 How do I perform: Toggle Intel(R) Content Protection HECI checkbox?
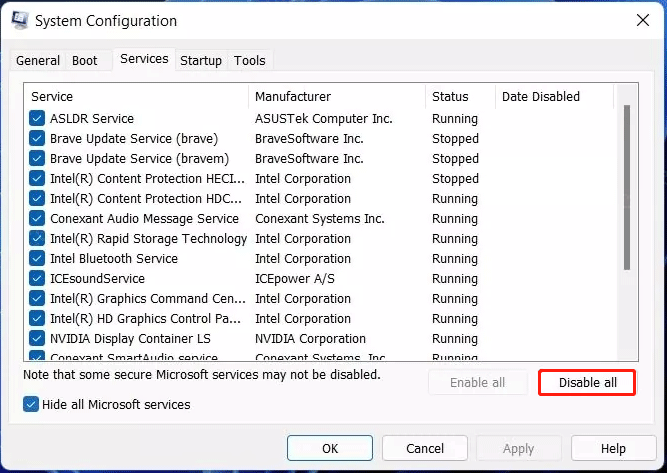click(x=37, y=178)
